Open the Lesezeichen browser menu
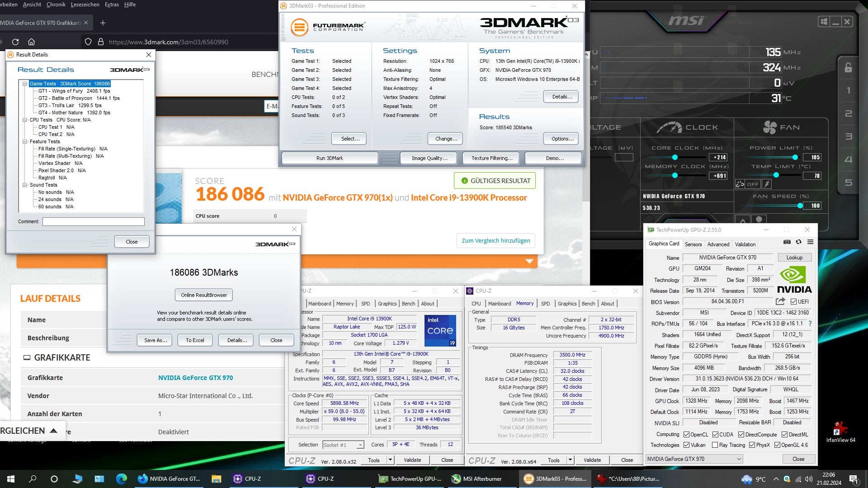Viewport: 868px width, 488px height. [85, 5]
